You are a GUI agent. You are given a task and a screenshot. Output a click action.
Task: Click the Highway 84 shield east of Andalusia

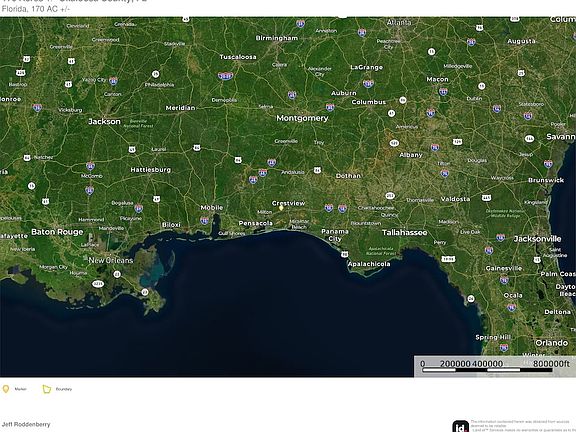pos(317,170)
